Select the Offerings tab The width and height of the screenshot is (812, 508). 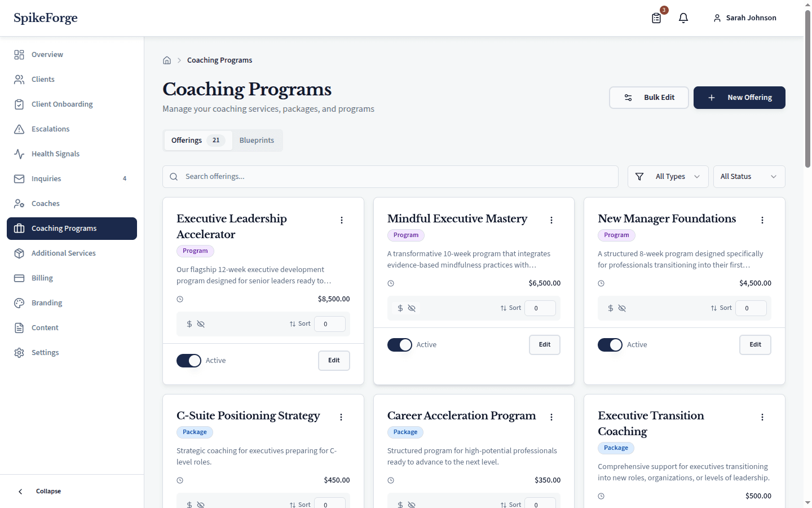tap(187, 140)
